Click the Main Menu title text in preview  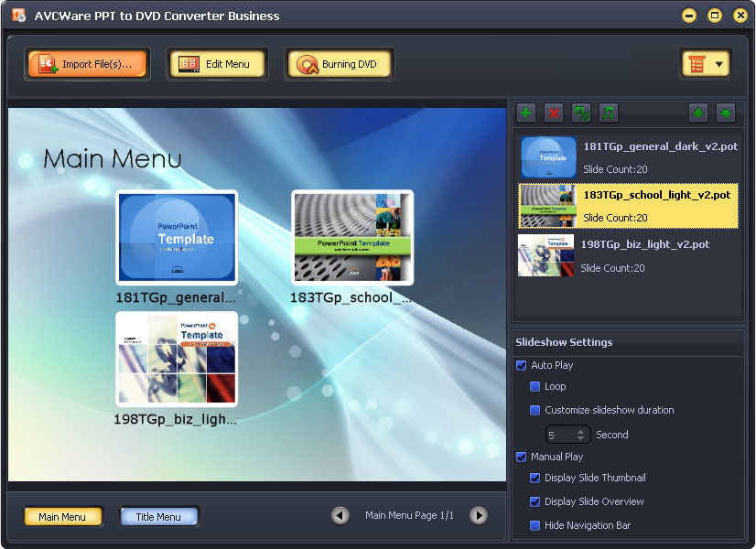pos(113,158)
